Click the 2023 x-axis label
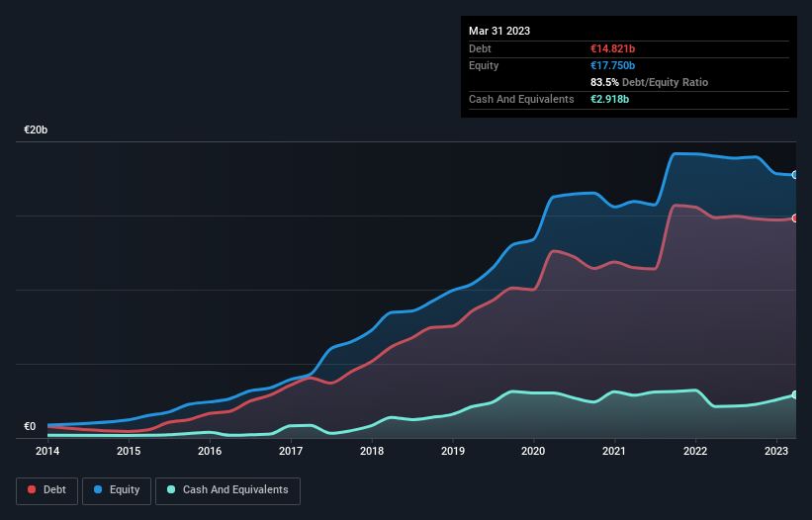 (x=776, y=451)
